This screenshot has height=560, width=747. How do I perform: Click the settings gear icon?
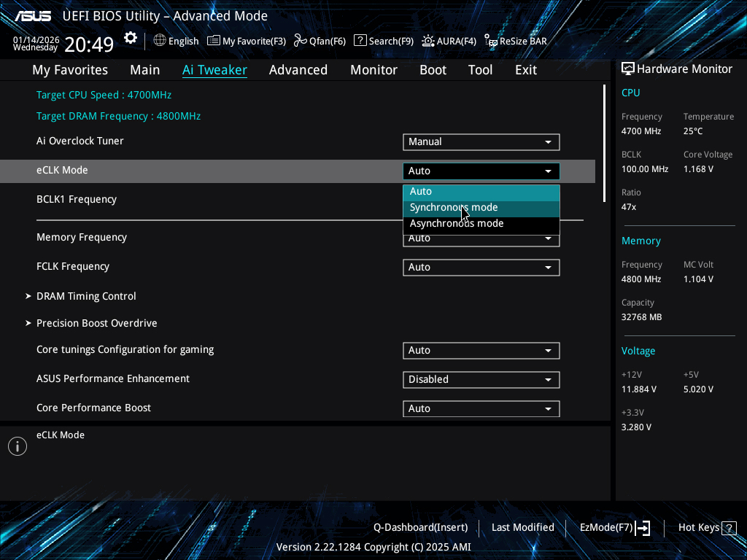pos(131,39)
